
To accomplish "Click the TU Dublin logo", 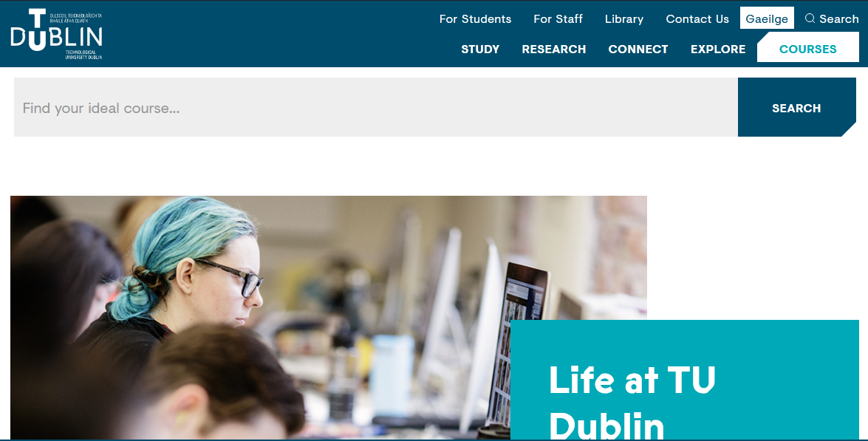I will pyautogui.click(x=56, y=34).
